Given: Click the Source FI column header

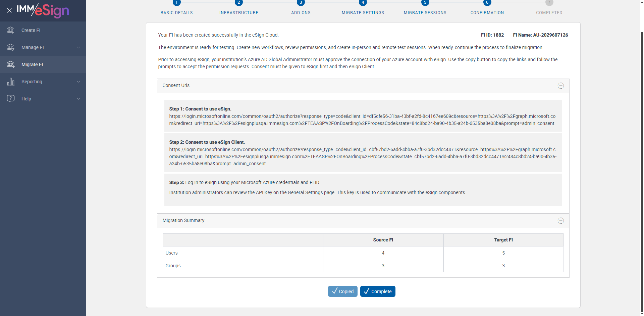Looking at the screenshot, I should tap(383, 240).
